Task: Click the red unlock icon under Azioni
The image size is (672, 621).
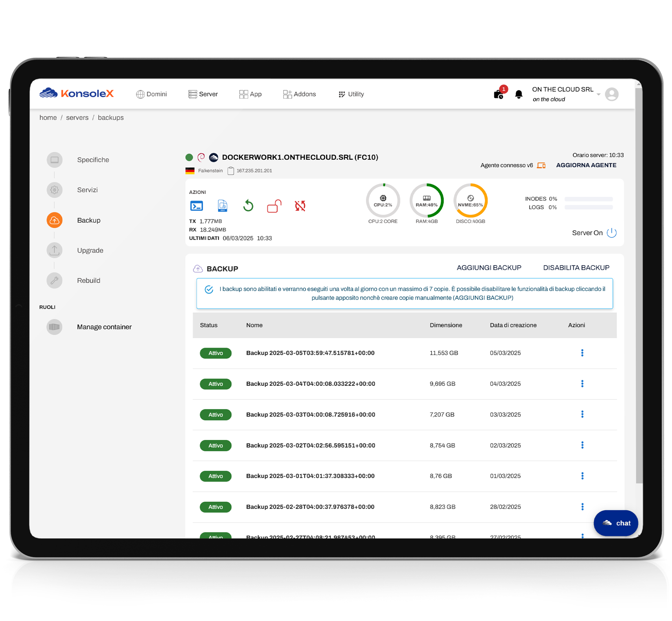Action: [x=274, y=206]
